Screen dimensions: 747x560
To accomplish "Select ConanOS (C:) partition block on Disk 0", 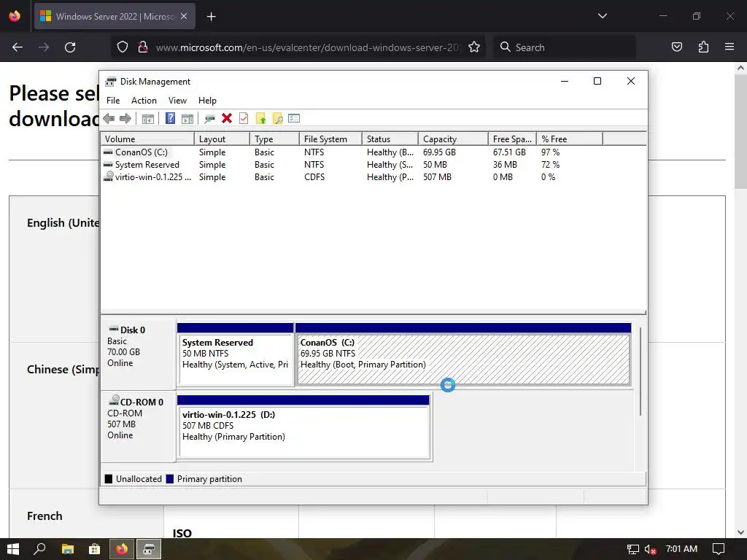I will (463, 354).
